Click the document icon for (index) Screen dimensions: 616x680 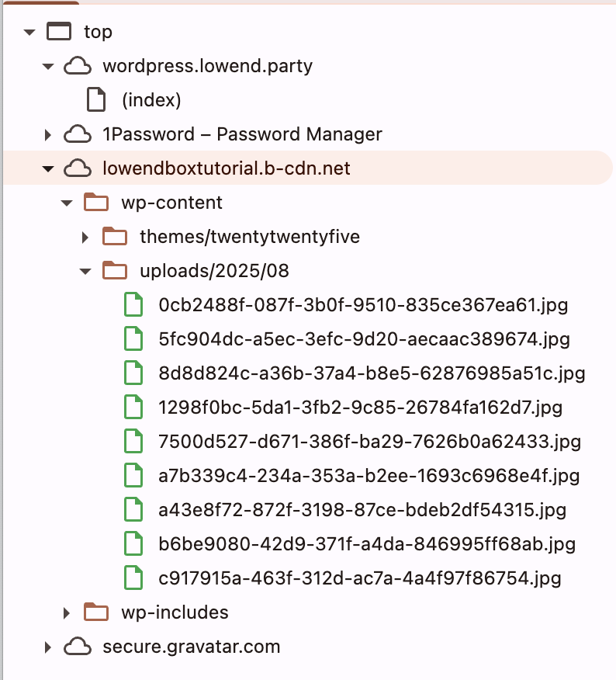(x=95, y=100)
